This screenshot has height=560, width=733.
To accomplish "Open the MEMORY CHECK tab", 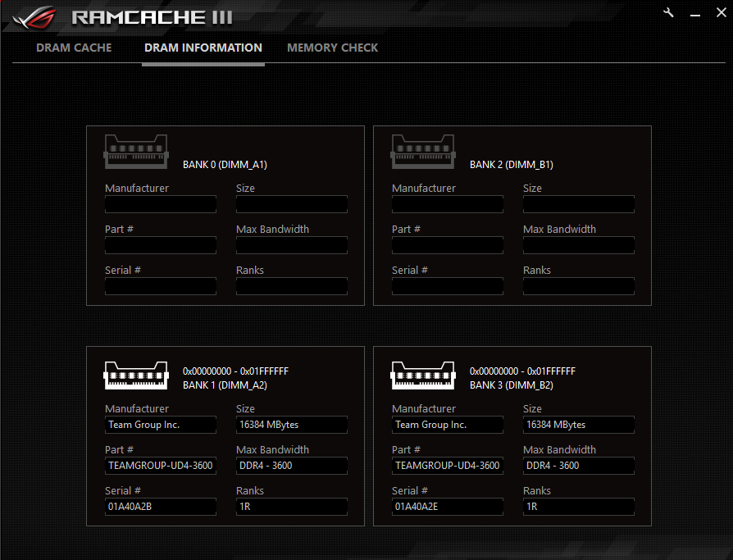I will 332,48.
